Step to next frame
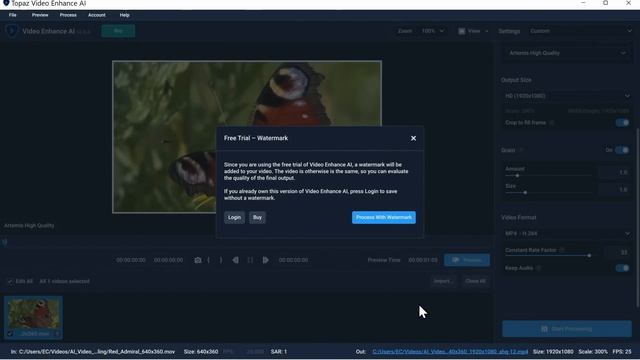The height and width of the screenshot is (360, 640). pos(265,260)
